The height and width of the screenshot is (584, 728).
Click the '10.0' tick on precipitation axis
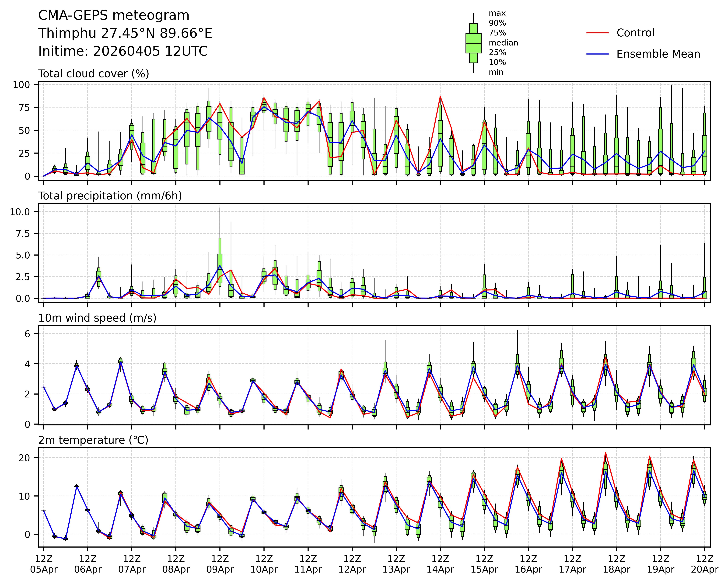click(x=20, y=212)
